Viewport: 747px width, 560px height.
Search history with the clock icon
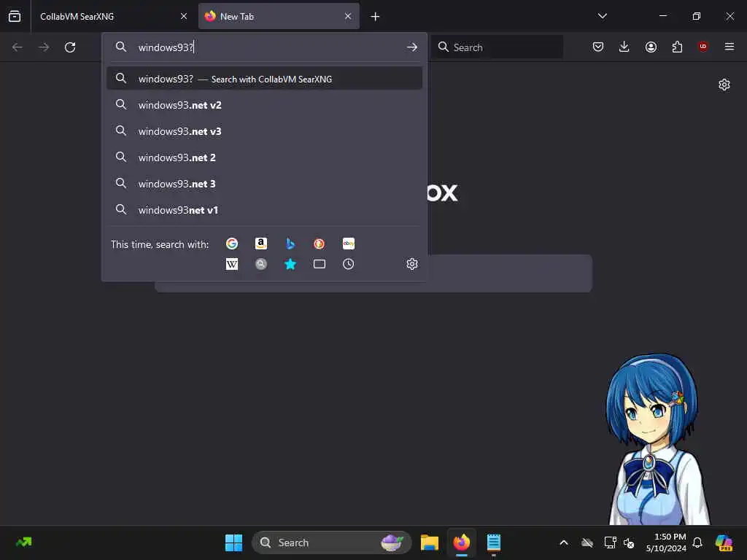(x=348, y=264)
